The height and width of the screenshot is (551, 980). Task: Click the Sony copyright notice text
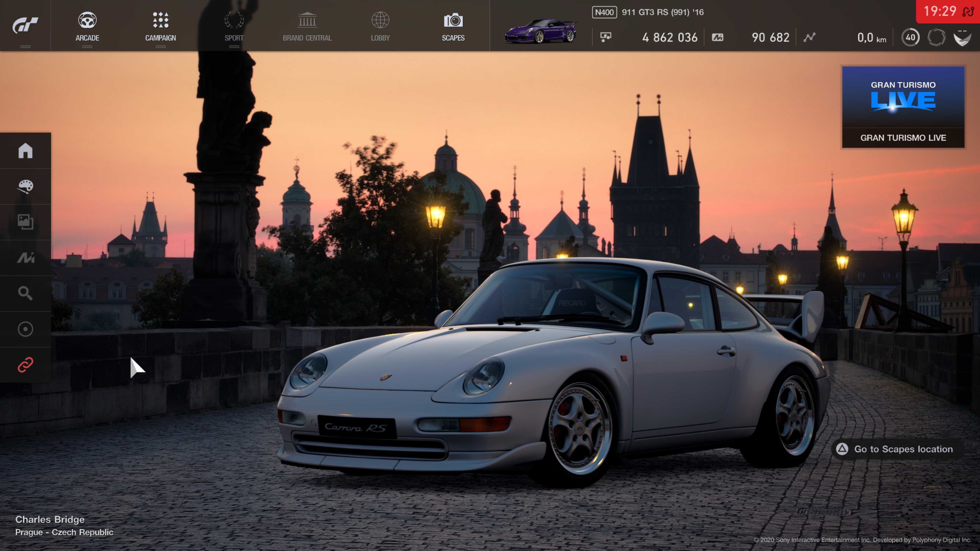pyautogui.click(x=862, y=540)
